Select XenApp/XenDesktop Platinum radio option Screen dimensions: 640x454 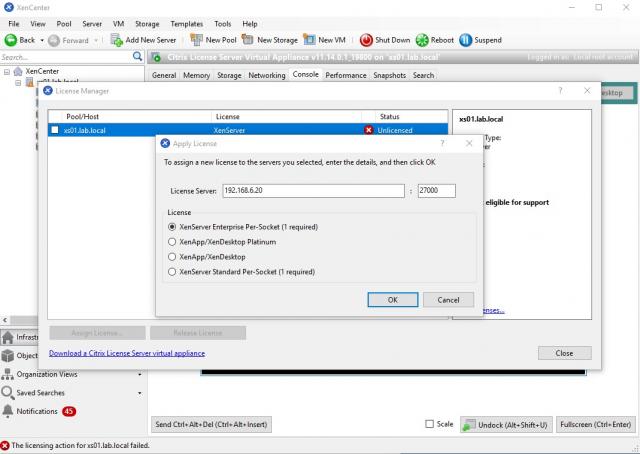tap(172, 242)
